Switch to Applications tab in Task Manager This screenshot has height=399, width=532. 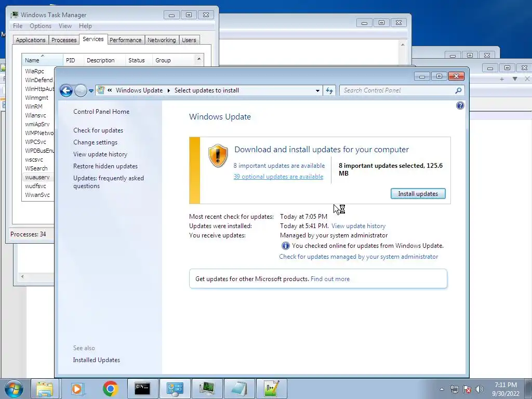click(31, 40)
